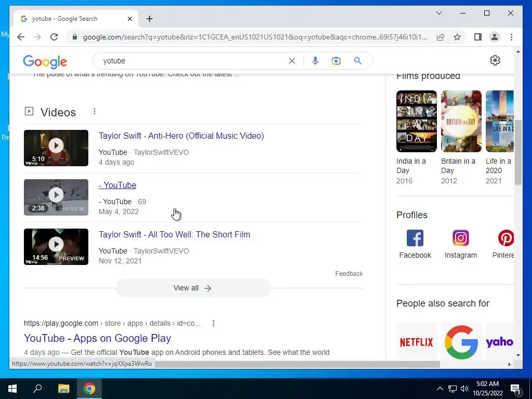Screen dimensions: 532x399
Task: Play the All Too Well video thumbnail
Action: click(x=56, y=247)
